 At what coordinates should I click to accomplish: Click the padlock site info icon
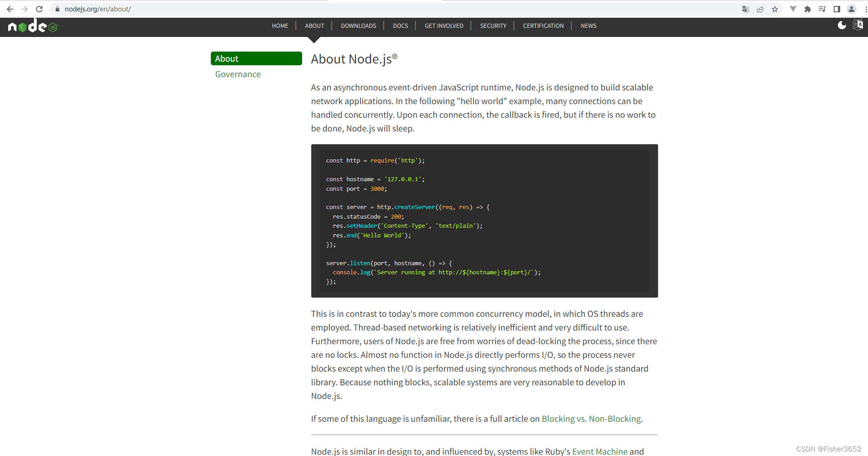tap(58, 9)
